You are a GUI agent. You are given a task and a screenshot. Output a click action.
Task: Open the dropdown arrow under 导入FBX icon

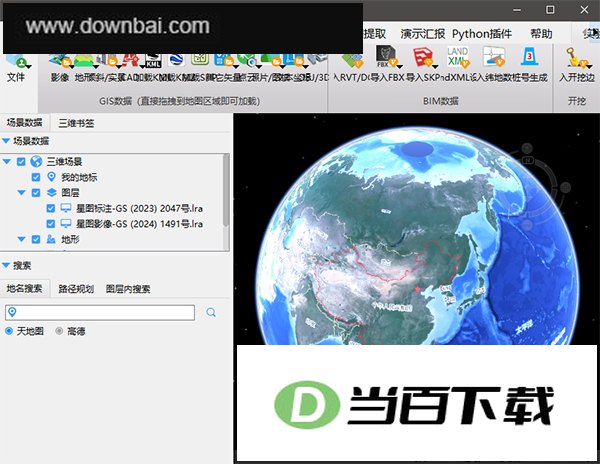click(x=398, y=67)
